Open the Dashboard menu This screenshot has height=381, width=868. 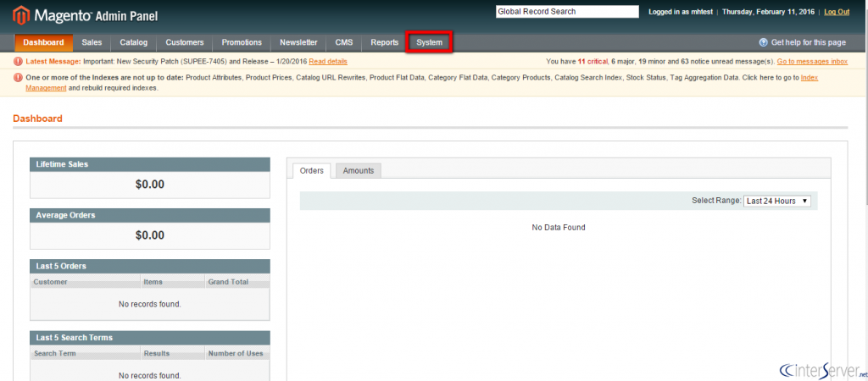[x=43, y=42]
